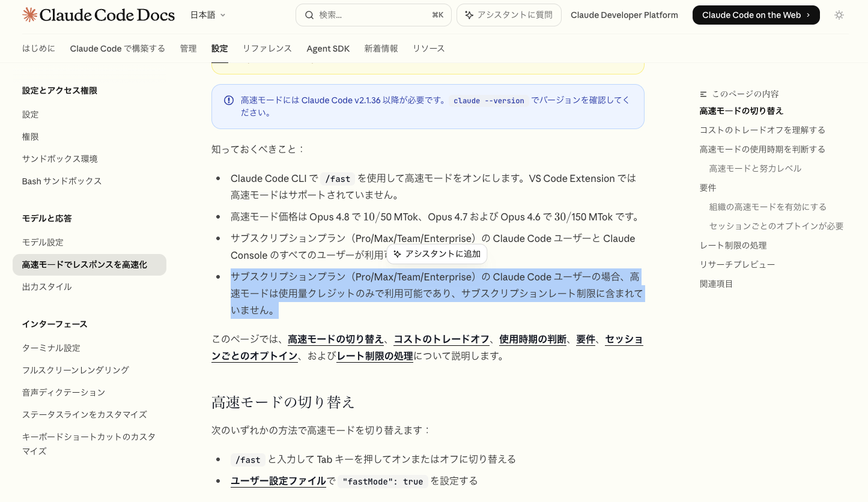Click このページの内容 list icon
This screenshot has width=868, height=502.
click(x=703, y=94)
